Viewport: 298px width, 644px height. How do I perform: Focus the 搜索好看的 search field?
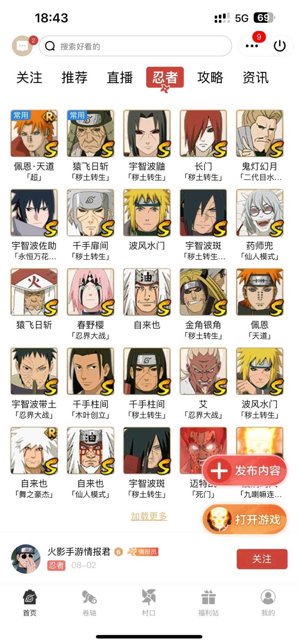coord(135,46)
